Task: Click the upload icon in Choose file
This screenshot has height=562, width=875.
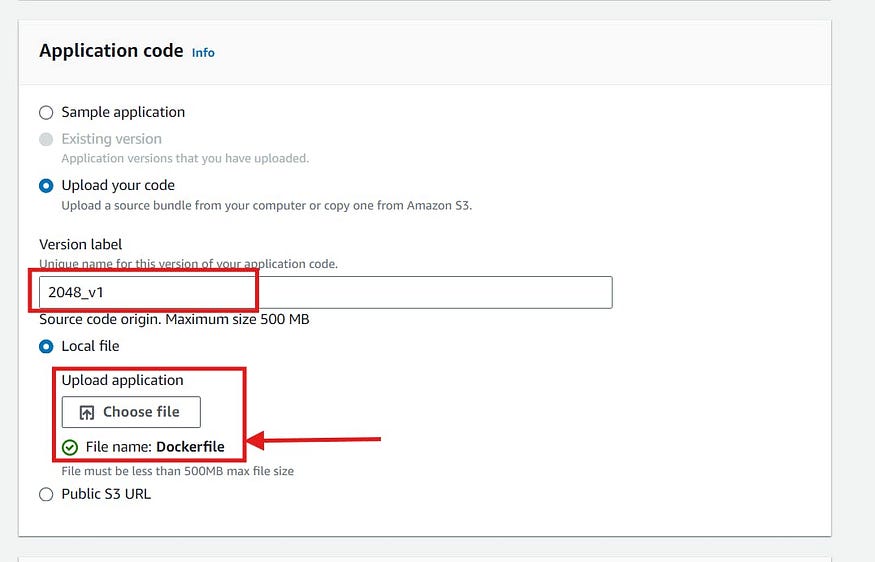Action: click(86, 412)
